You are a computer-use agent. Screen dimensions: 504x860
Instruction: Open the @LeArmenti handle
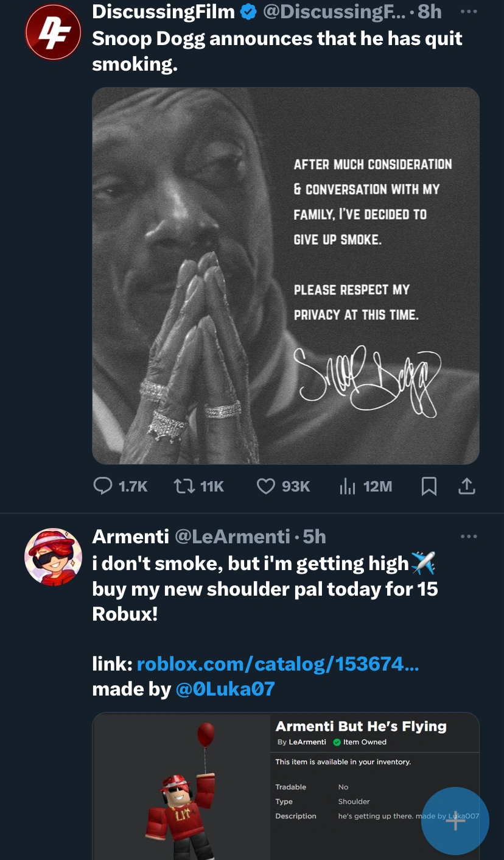[232, 537]
